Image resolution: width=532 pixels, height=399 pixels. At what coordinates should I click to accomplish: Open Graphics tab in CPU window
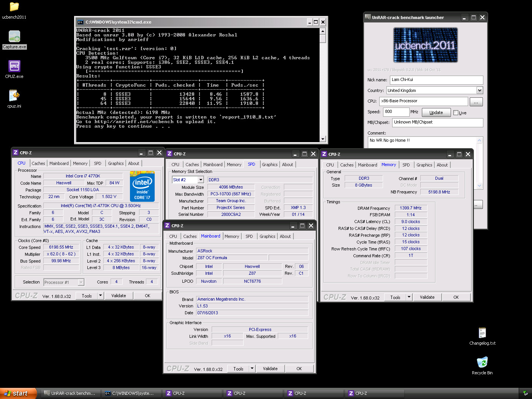116,163
